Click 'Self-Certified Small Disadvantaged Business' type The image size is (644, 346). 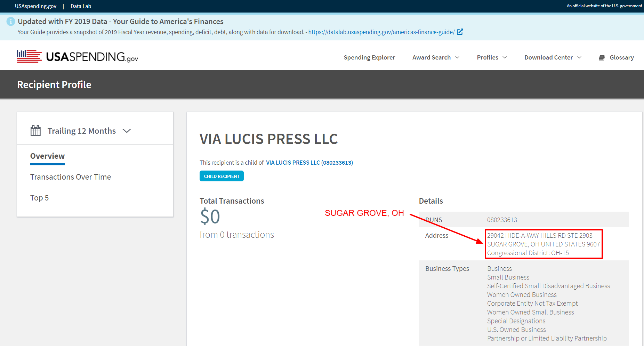[x=548, y=286]
